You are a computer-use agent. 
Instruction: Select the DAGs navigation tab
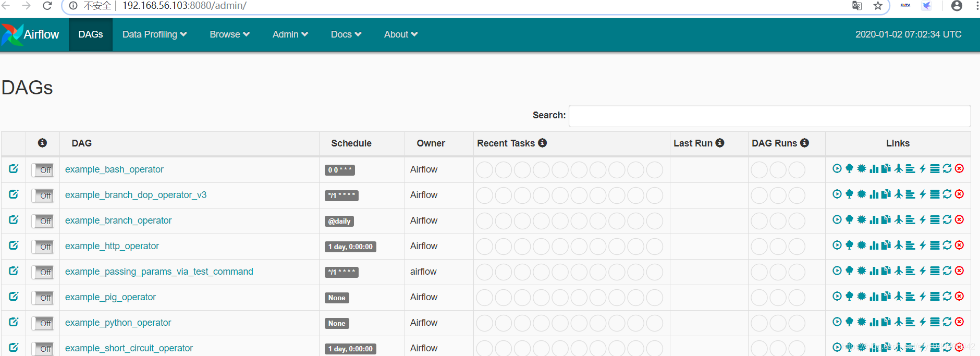(91, 34)
